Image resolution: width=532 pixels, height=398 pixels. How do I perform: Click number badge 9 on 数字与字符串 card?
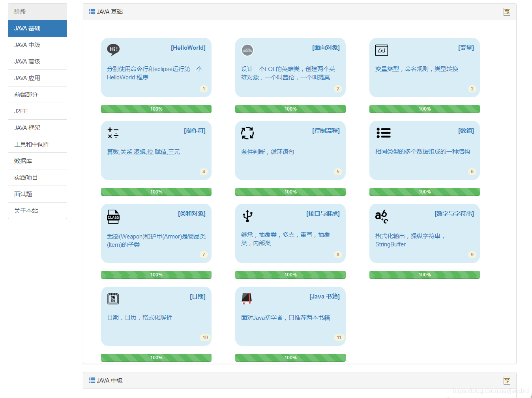[472, 255]
